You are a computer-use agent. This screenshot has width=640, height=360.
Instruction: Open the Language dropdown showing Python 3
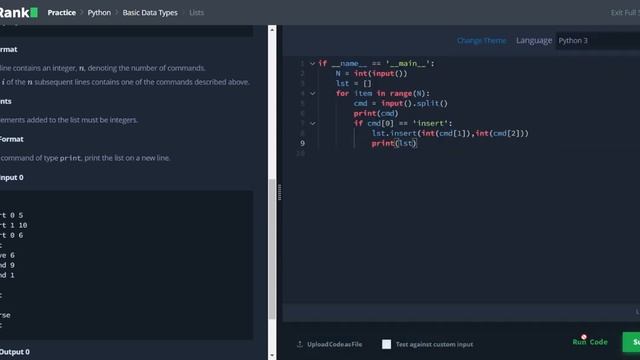pyautogui.click(x=597, y=40)
